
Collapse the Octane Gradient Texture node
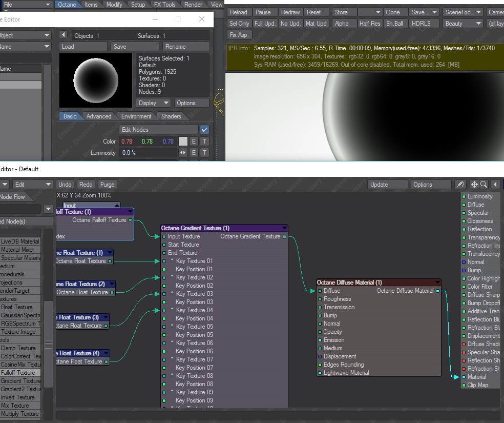284,228
